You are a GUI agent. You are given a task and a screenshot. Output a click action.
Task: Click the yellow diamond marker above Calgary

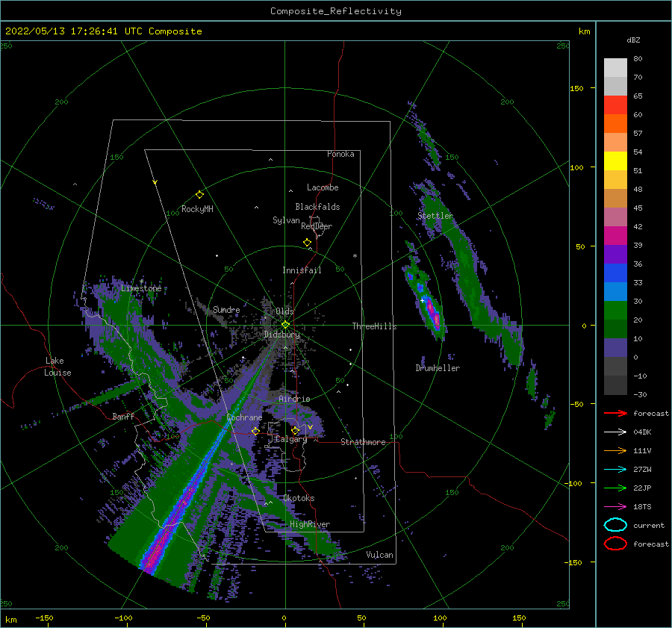tap(295, 430)
